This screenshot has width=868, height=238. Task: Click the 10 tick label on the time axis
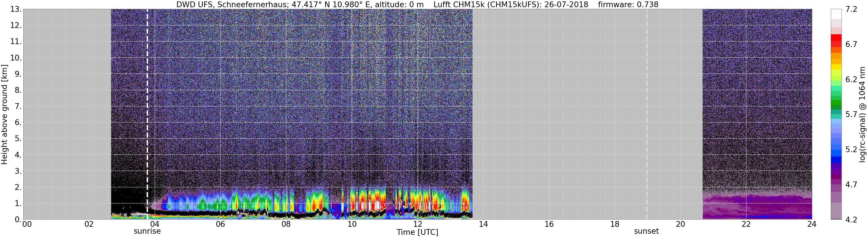[352, 224]
